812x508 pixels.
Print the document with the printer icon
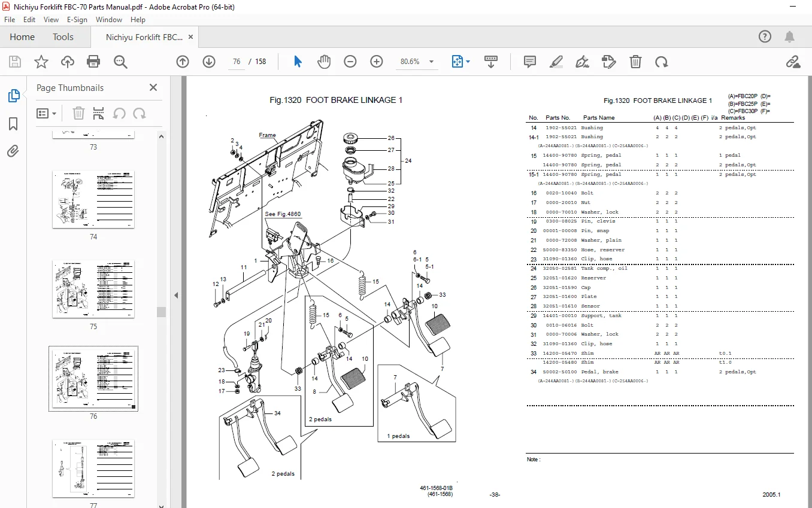[x=93, y=62]
